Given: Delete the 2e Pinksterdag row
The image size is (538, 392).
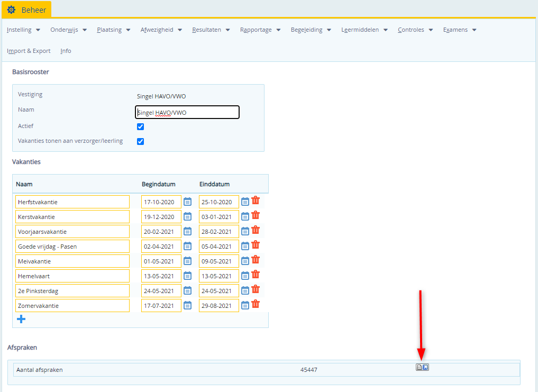Looking at the screenshot, I should click(256, 289).
